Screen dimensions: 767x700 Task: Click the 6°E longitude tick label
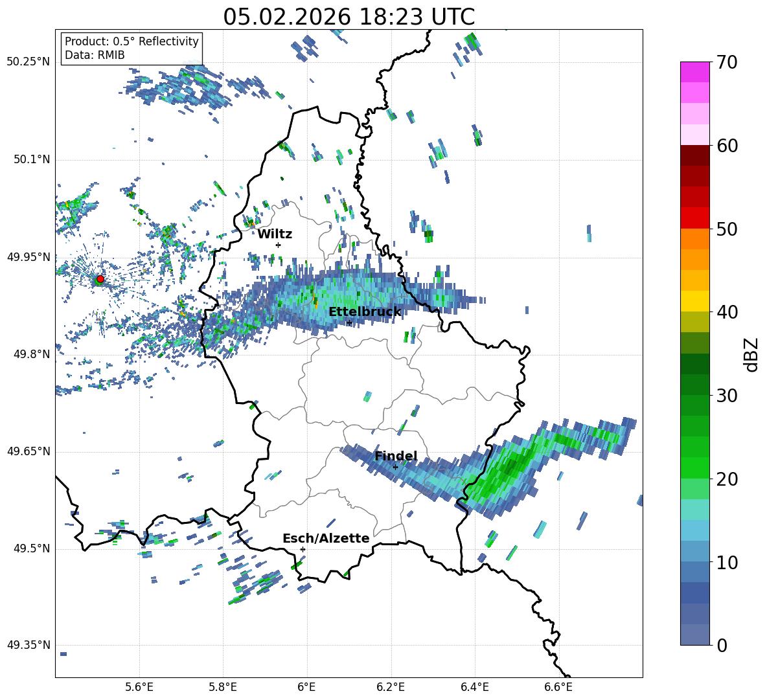306,687
